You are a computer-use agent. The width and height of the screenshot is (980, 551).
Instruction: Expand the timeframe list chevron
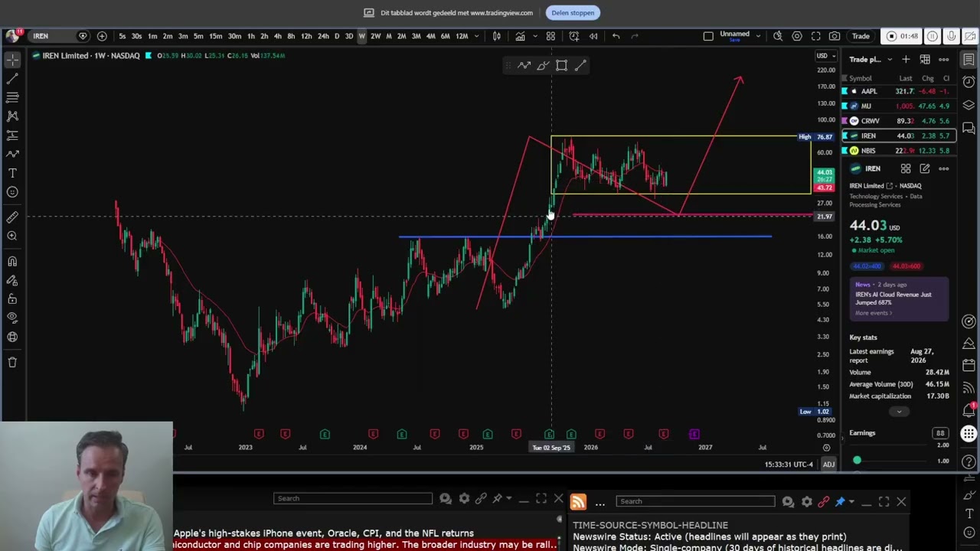476,36
